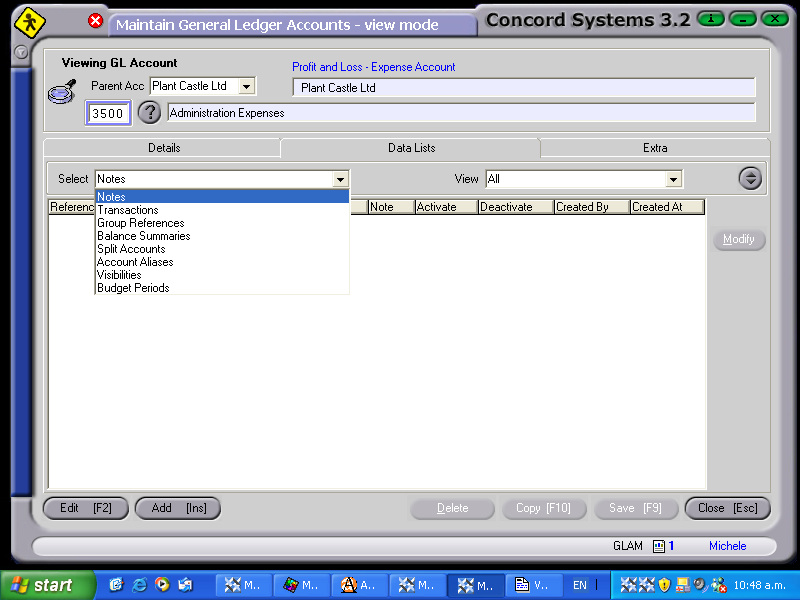Switch to the Details tab

(x=163, y=147)
